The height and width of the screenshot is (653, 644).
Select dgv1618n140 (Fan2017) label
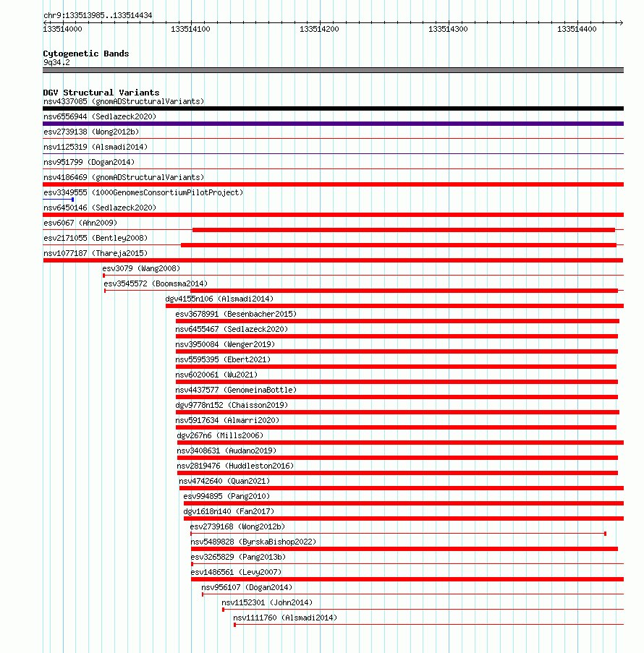pyautogui.click(x=229, y=512)
